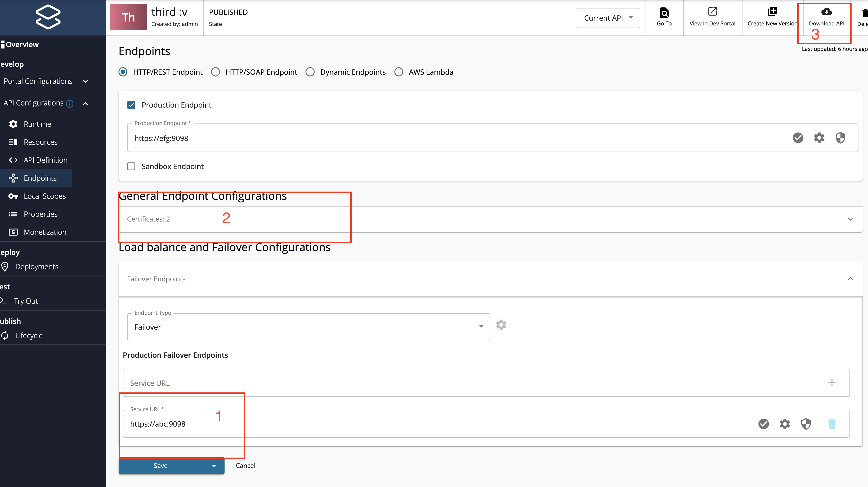The image size is (868, 487).
Task: Test the Production Endpoint with the check icon
Action: [798, 138]
